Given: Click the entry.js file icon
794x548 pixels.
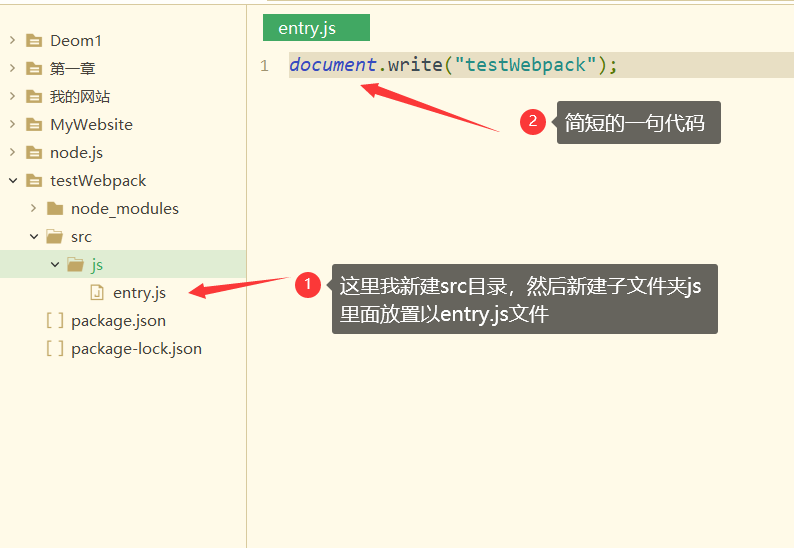Looking at the screenshot, I should [x=97, y=292].
